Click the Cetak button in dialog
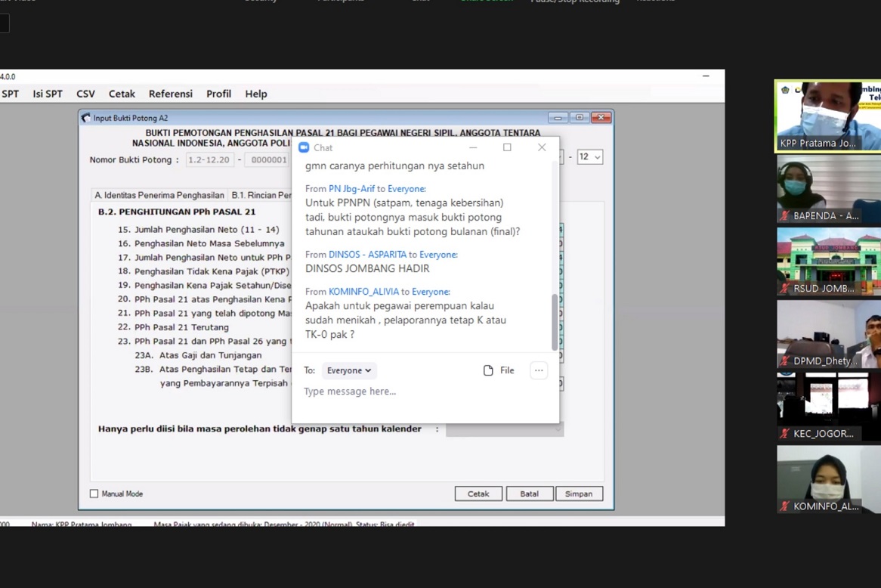The height and width of the screenshot is (588, 881). [x=478, y=494]
